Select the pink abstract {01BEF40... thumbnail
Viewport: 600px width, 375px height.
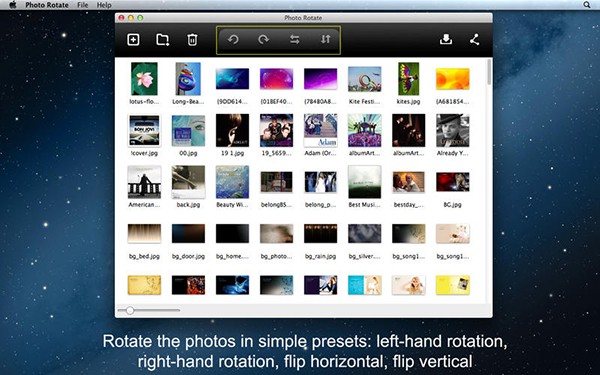pos(276,79)
